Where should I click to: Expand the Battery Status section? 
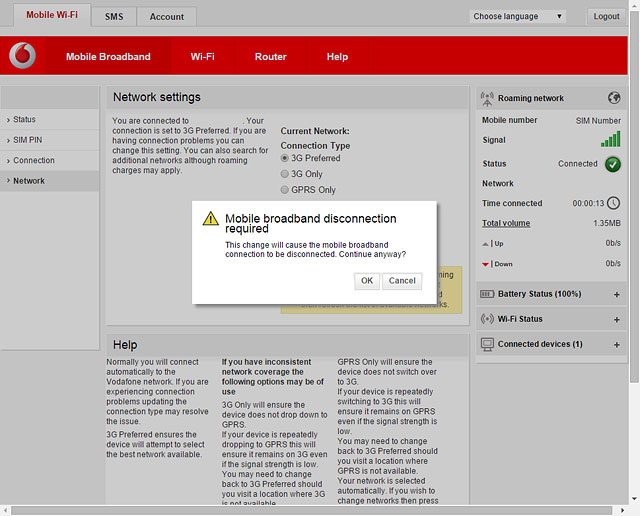pos(616,294)
